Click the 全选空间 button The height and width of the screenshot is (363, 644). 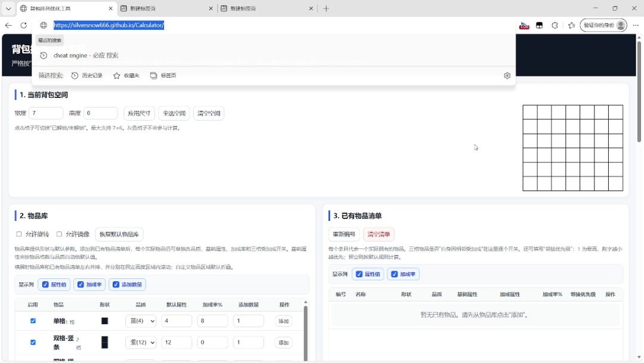(174, 113)
